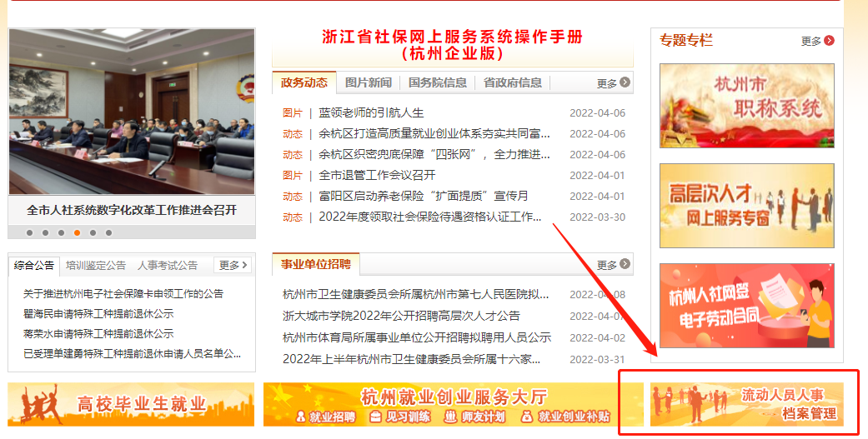Open the 政务动态 tab

304,82
